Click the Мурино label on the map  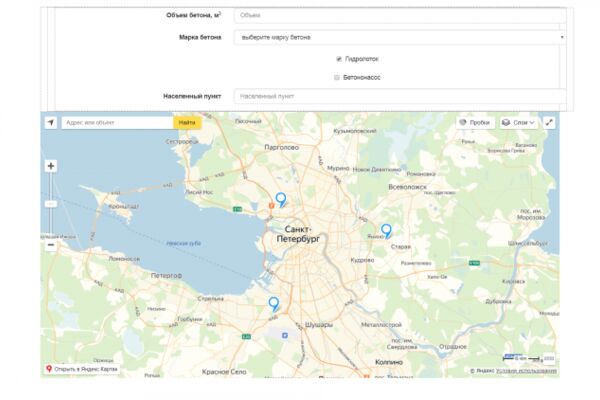click(338, 168)
